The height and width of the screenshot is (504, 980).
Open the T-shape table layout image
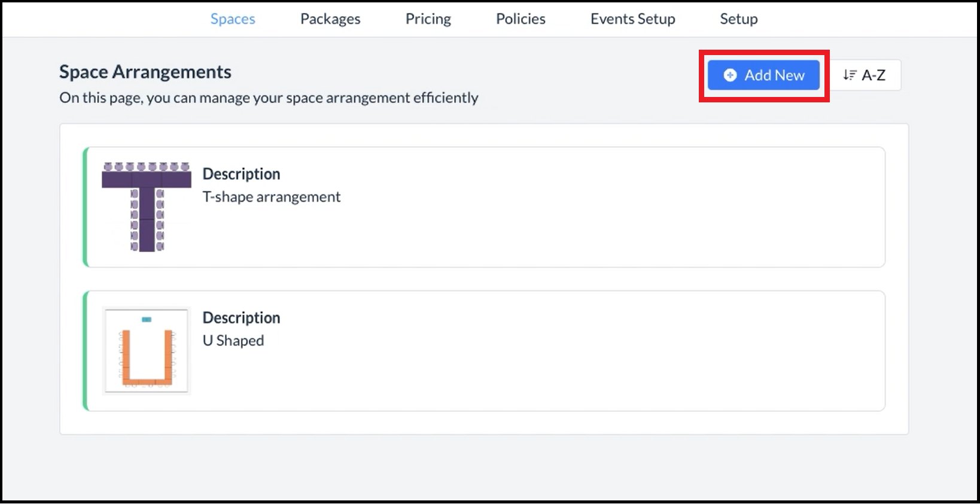pos(147,207)
